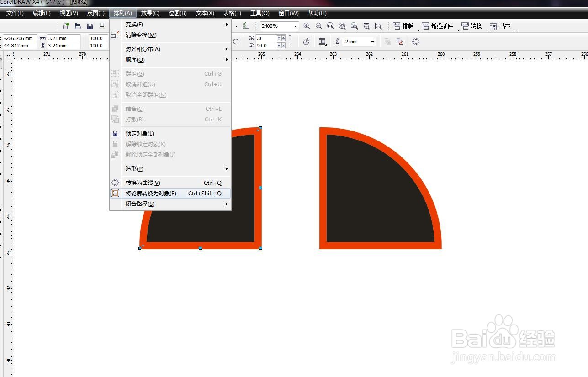Choose 锁定对象(L) menu entry
This screenshot has height=377, width=588.
tap(170, 134)
